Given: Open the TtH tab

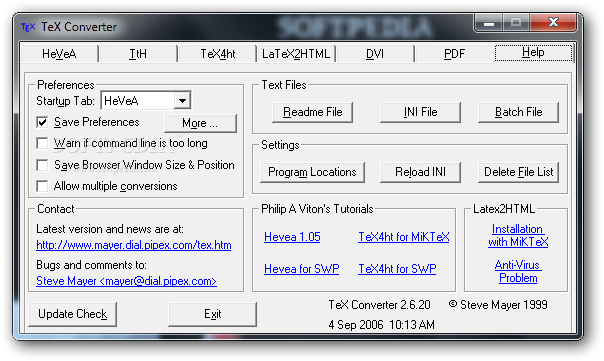Looking at the screenshot, I should coord(138,54).
